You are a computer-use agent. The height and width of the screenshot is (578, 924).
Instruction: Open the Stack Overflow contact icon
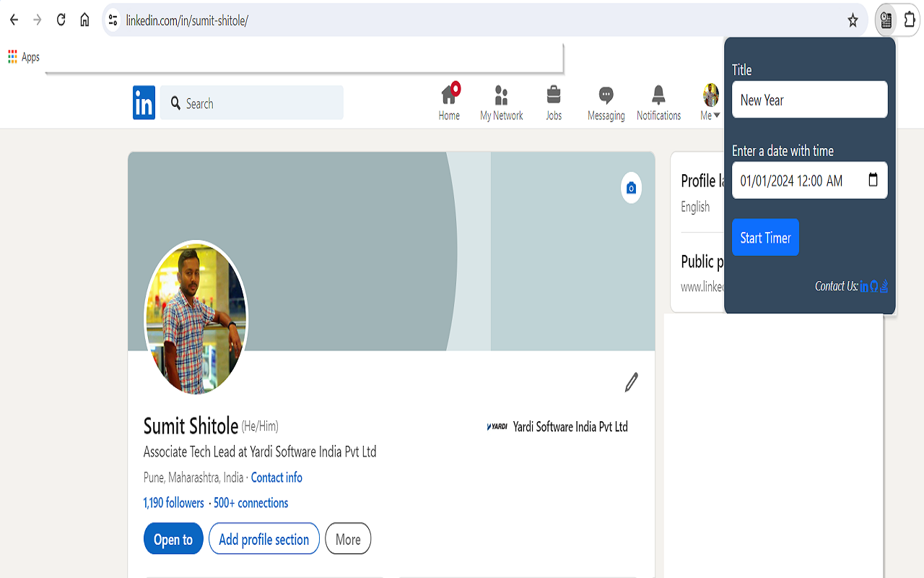click(884, 287)
